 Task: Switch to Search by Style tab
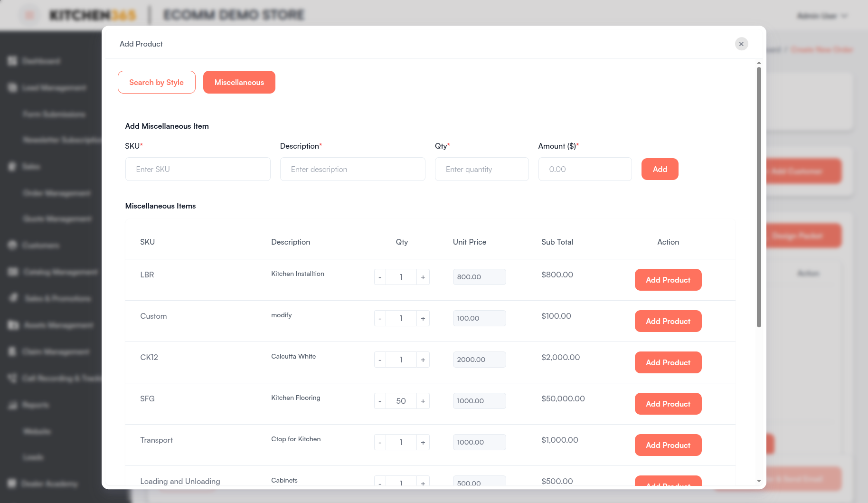pyautogui.click(x=157, y=82)
